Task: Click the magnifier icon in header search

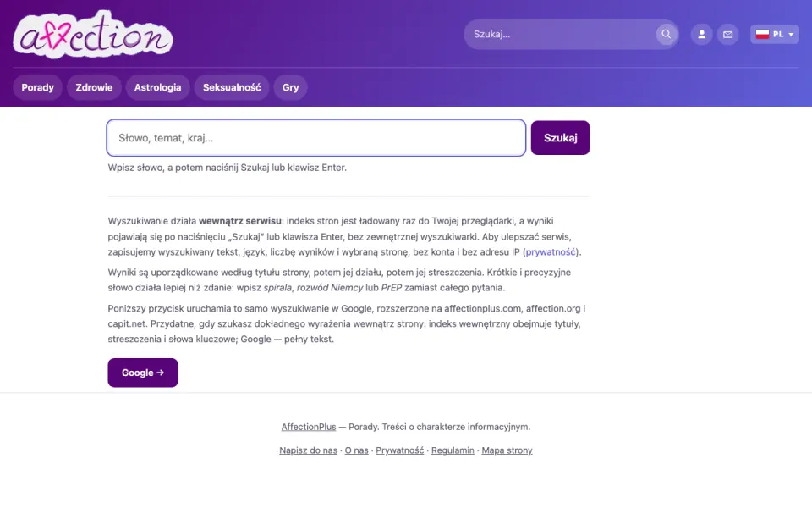Action: pyautogui.click(x=666, y=34)
